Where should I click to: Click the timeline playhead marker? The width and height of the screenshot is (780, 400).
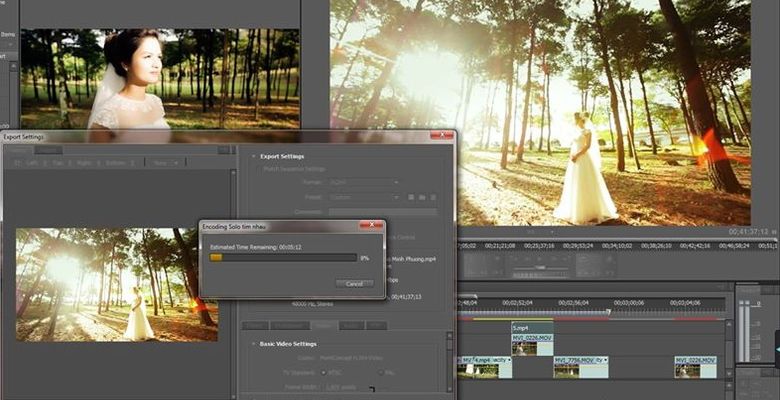607,312
